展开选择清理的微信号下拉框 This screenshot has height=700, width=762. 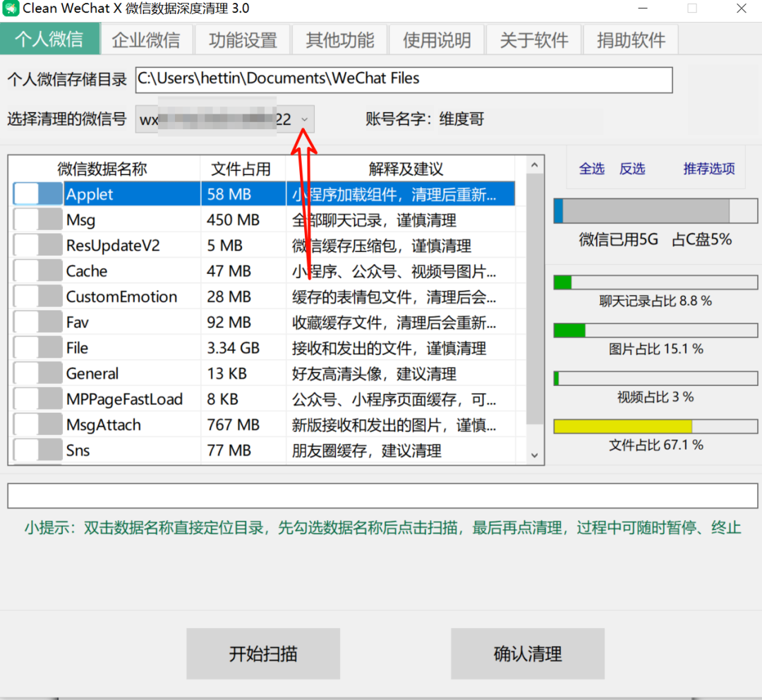pos(304,119)
